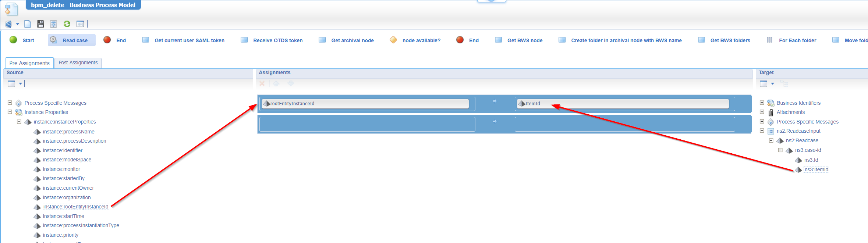
Task: Switch to the Pre Assignments tab
Action: click(x=29, y=63)
